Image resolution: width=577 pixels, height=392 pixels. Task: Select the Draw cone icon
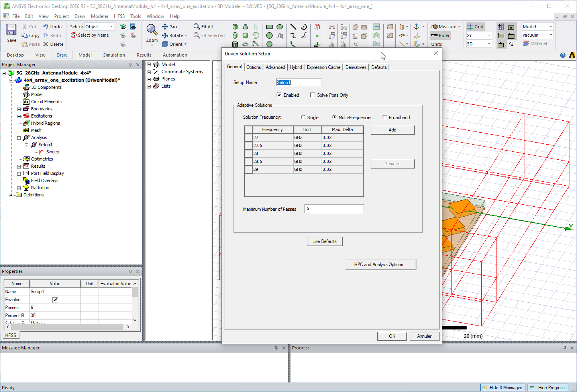pyautogui.click(x=245, y=27)
